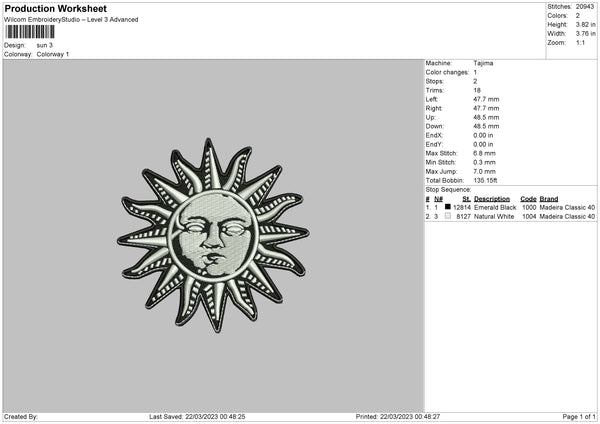Click the Brand column header
The width and height of the screenshot is (600, 424).
point(549,199)
